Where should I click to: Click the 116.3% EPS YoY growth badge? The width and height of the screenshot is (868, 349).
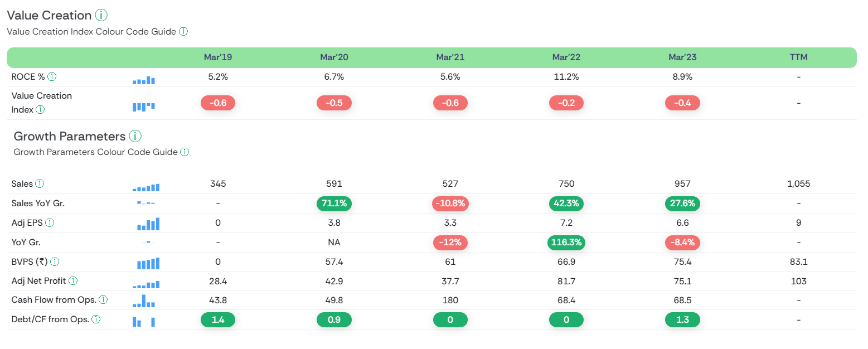[x=566, y=243]
